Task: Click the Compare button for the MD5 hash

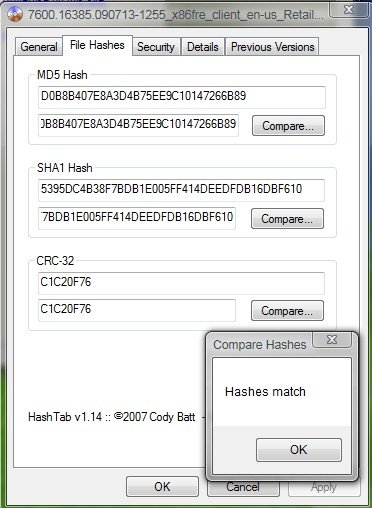Action: click(x=288, y=126)
